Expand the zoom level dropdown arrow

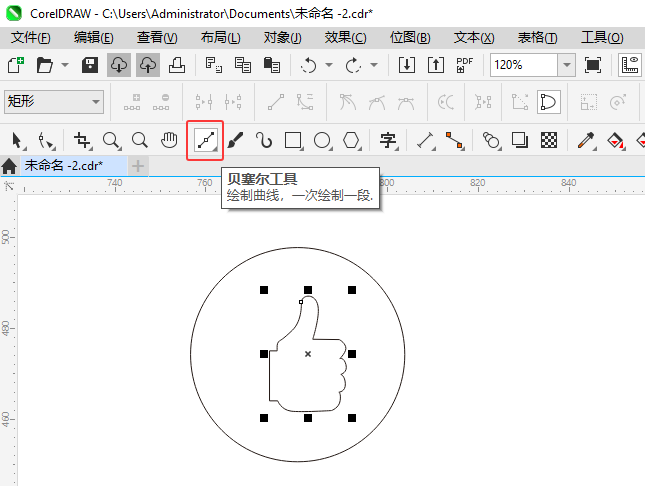566,65
